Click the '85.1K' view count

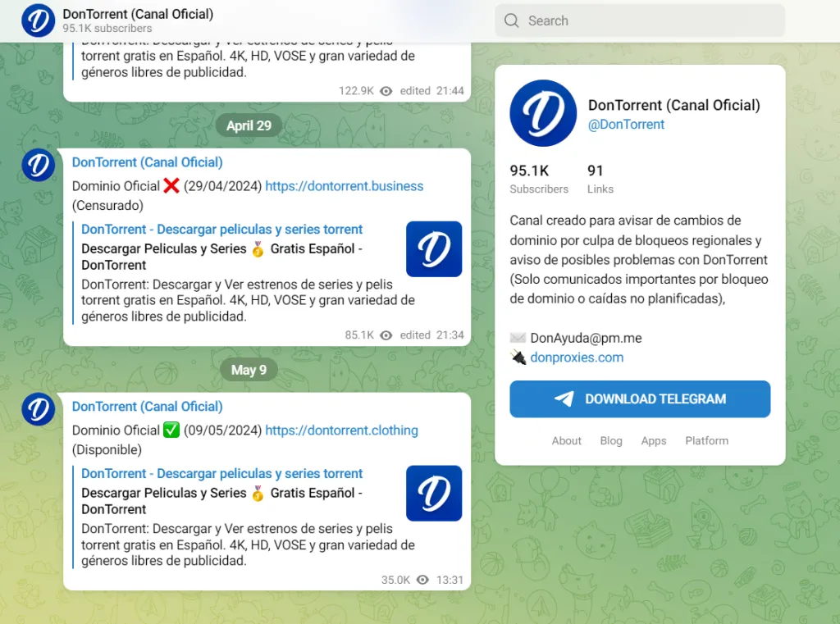click(359, 335)
